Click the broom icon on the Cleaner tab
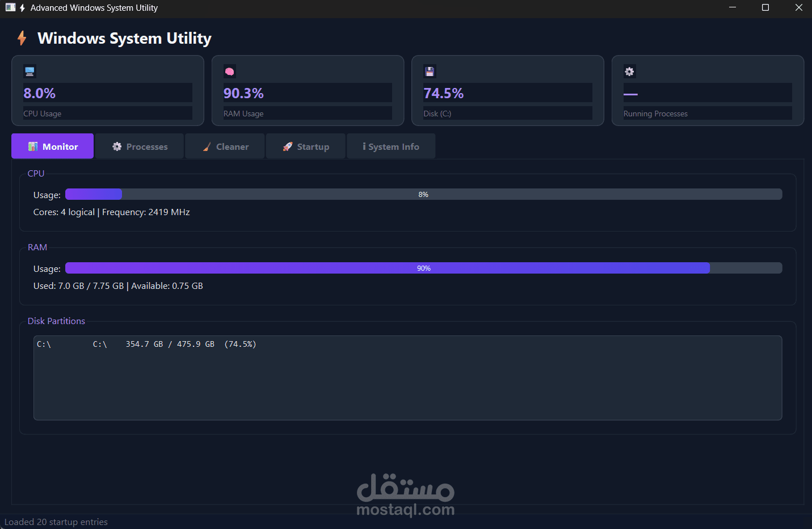Screen dimensions: 812x529 [x=207, y=146]
